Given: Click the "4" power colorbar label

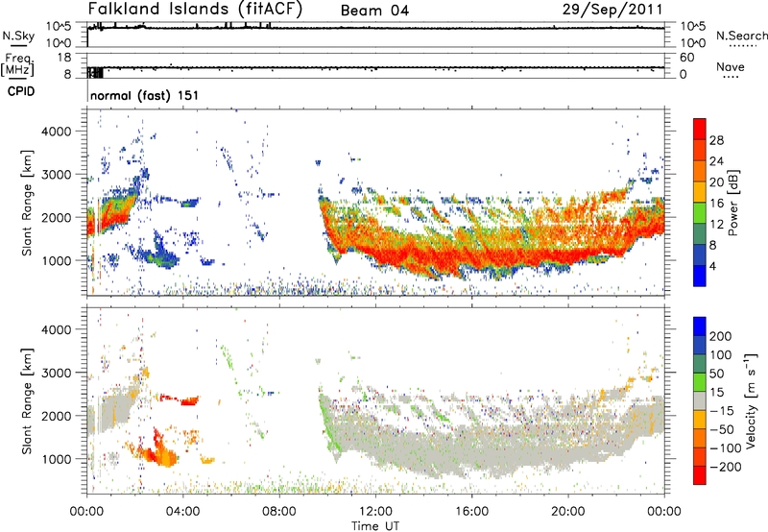Looking at the screenshot, I should tap(712, 266).
